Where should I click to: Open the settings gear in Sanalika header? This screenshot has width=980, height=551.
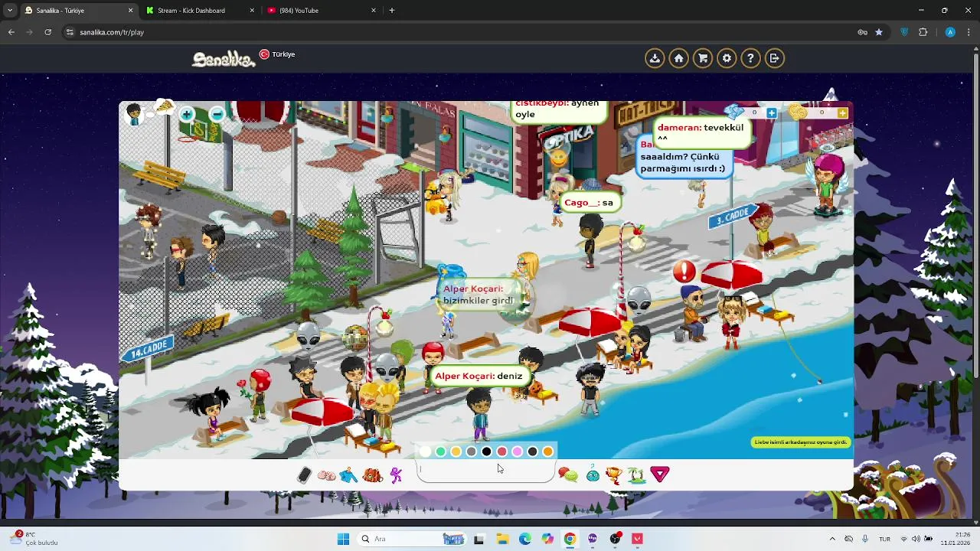click(727, 58)
